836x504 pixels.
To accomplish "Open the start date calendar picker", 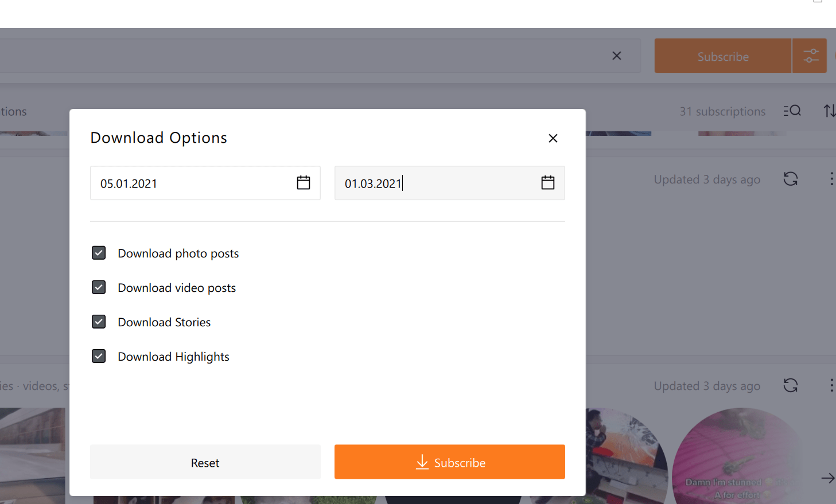I will click(303, 183).
